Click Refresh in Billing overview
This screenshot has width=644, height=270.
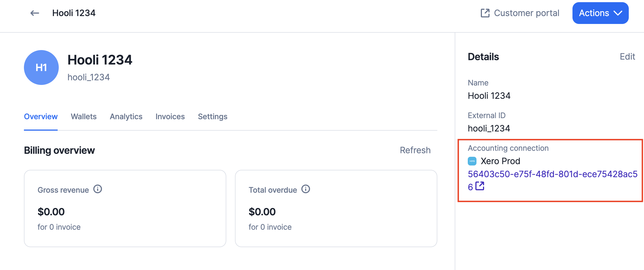click(x=415, y=150)
